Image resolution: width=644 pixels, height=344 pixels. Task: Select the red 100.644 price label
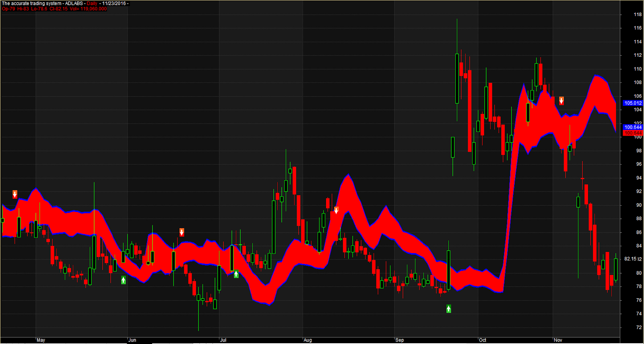click(x=633, y=133)
